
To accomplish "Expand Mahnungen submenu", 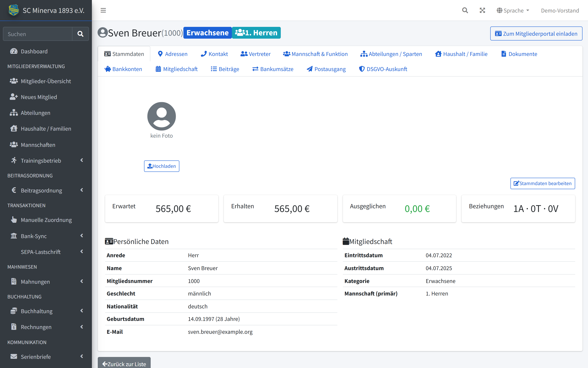I will (x=46, y=282).
